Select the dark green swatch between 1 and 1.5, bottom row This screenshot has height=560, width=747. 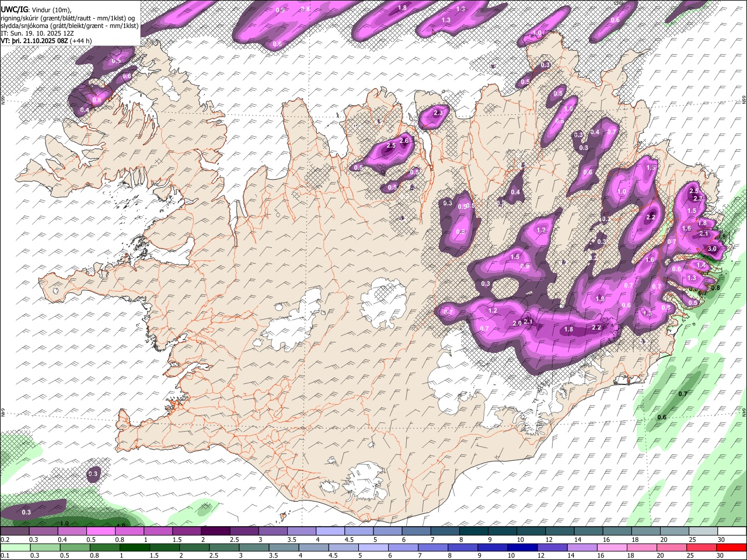point(134,548)
